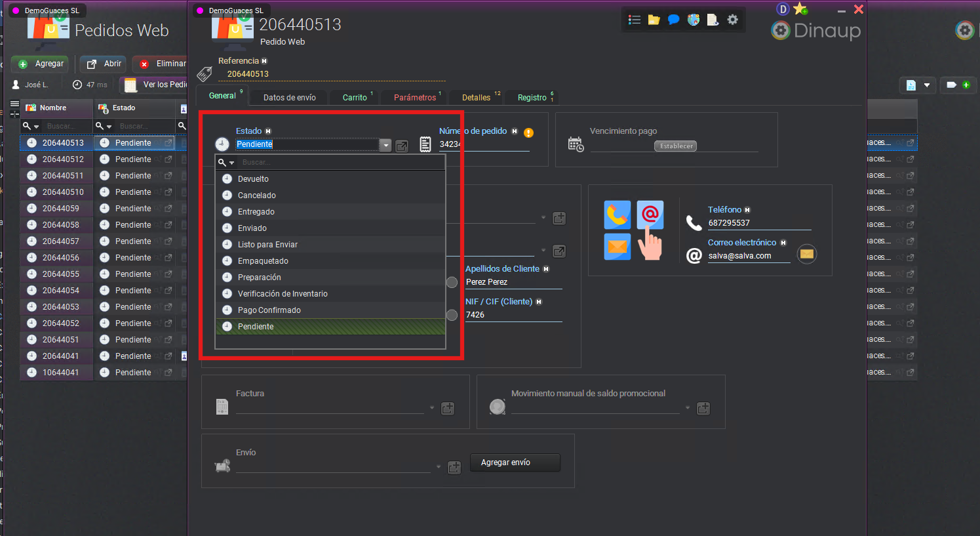Click the orange envelope icon below the phone

[617, 247]
